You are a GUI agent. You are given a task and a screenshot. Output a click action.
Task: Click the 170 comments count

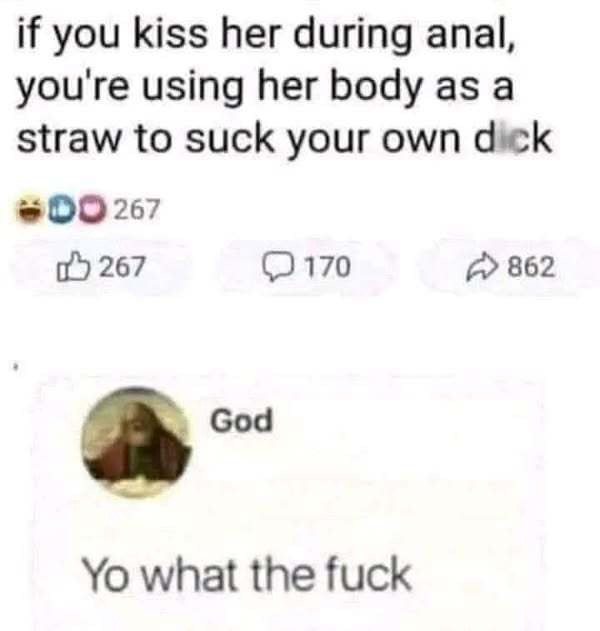326,267
